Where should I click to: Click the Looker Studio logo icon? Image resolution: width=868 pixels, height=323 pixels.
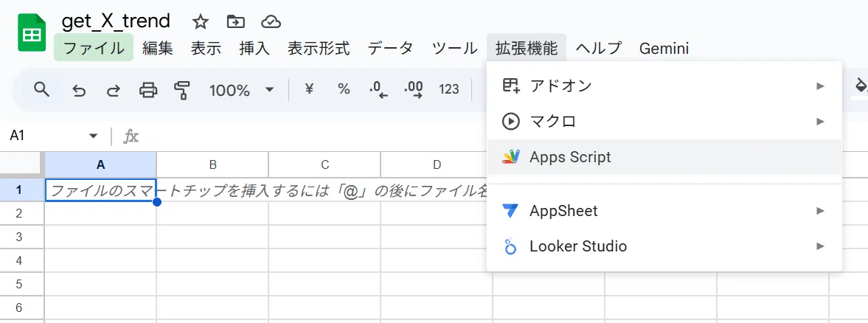click(510, 246)
